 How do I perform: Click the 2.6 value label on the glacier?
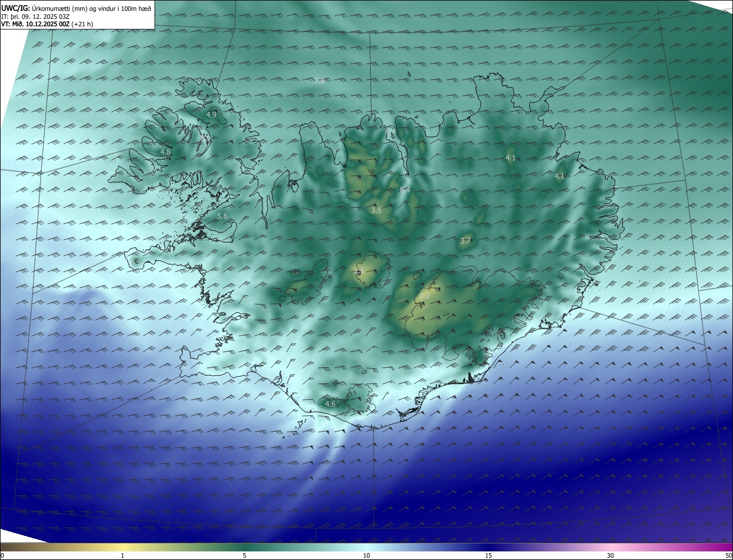[359, 271]
